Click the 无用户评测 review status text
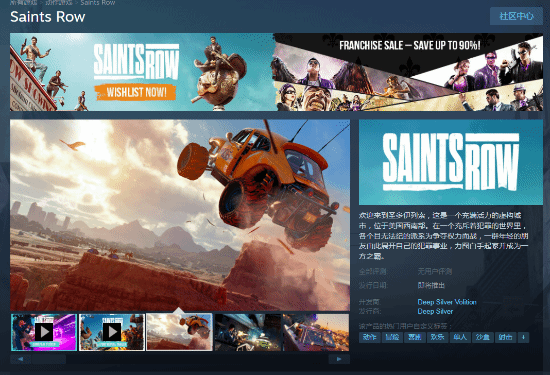Image resolution: width=550 pixels, height=375 pixels. click(x=435, y=271)
